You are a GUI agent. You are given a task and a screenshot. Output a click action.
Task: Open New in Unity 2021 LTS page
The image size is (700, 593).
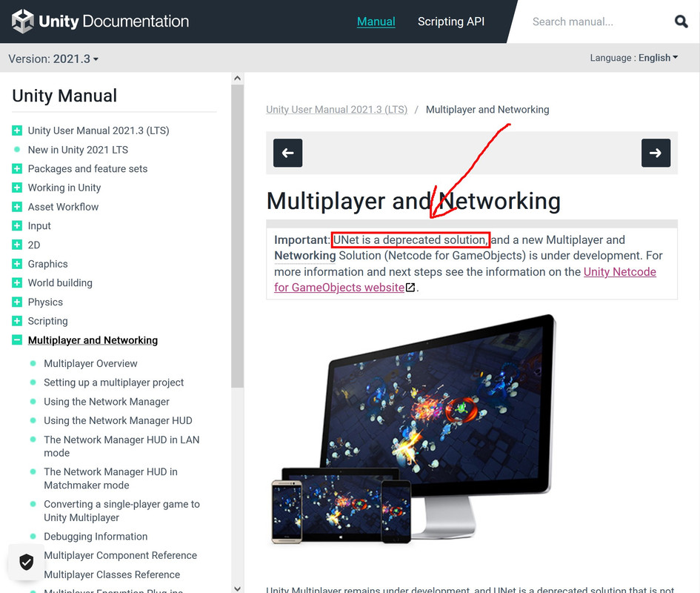[x=78, y=150]
